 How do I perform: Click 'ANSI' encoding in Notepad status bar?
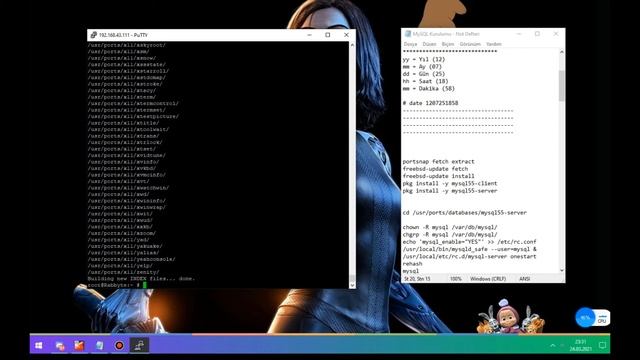pos(524,279)
